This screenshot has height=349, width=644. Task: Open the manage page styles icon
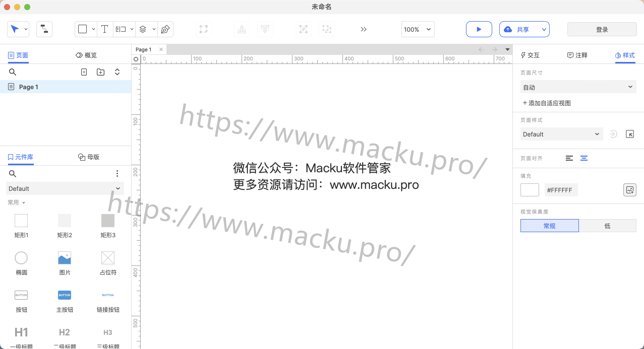[630, 134]
